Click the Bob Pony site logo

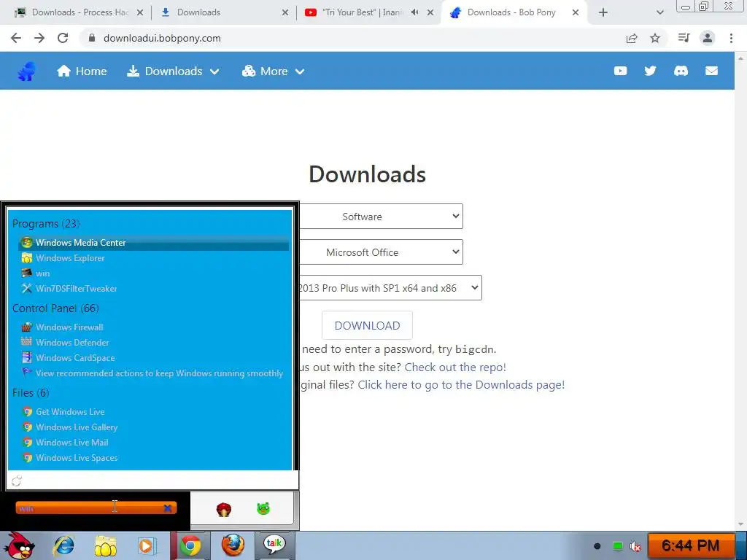click(27, 71)
